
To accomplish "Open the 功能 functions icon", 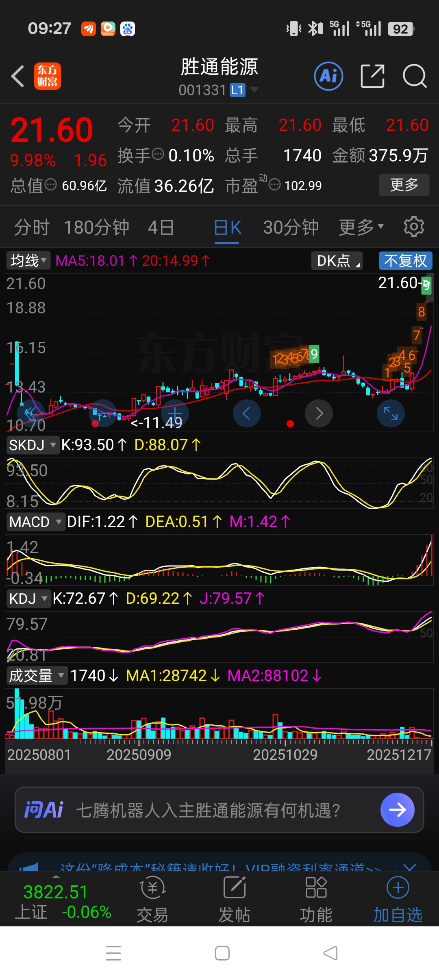I will tap(316, 900).
